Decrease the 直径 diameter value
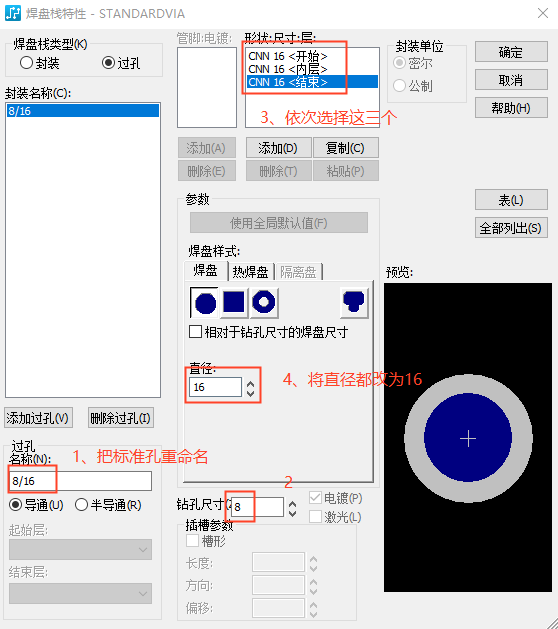 point(251,392)
